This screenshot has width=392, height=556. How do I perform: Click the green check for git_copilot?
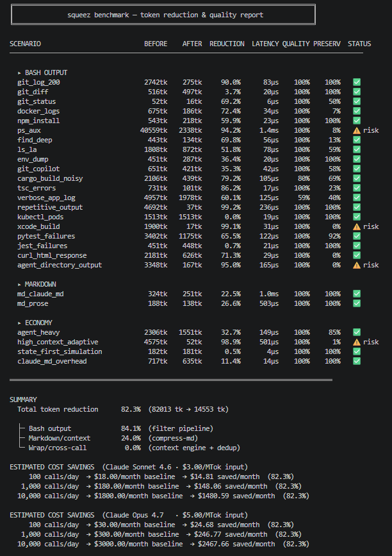[x=357, y=169]
